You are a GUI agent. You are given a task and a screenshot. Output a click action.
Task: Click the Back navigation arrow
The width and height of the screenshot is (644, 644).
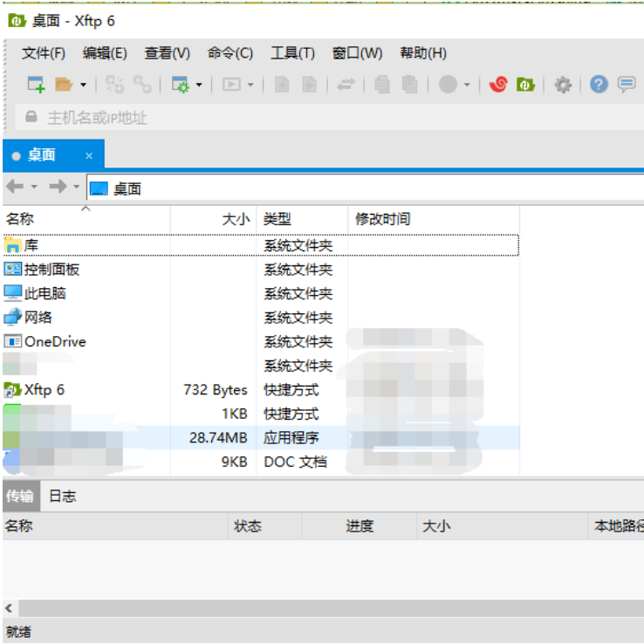(x=15, y=187)
